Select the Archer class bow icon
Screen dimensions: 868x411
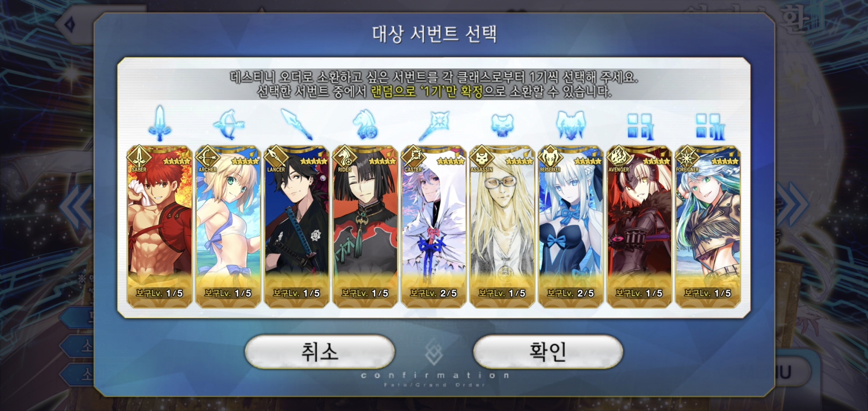click(x=228, y=125)
